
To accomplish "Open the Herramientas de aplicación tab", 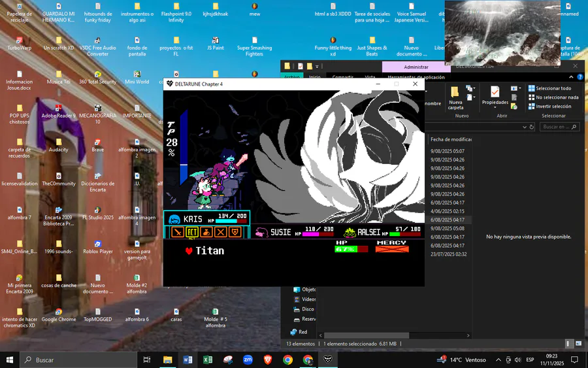I will [x=416, y=77].
